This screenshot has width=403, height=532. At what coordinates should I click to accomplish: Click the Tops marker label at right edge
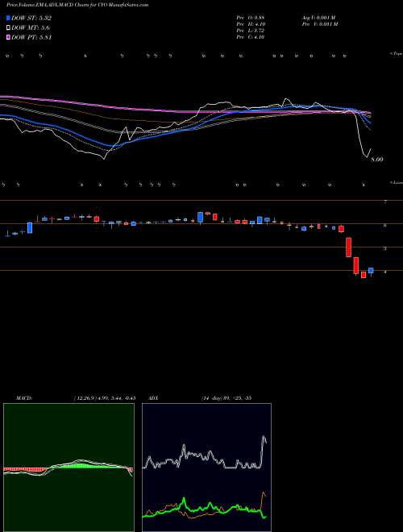(x=397, y=54)
